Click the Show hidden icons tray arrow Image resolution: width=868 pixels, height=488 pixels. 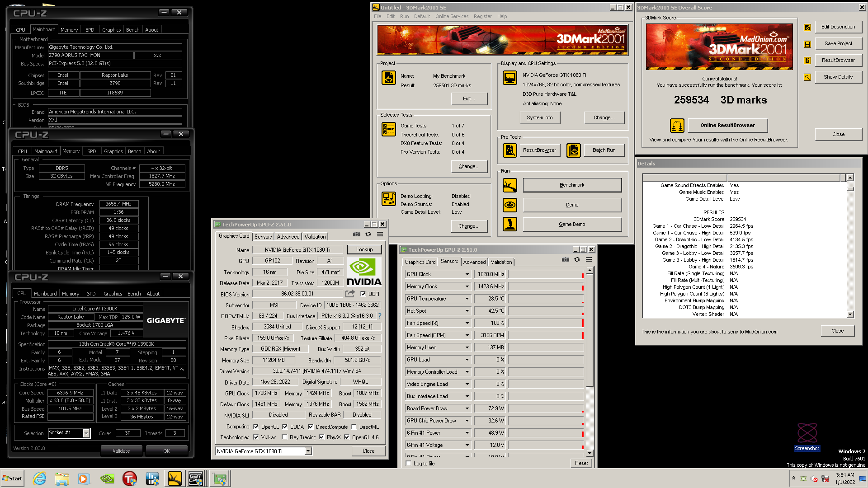pyautogui.click(x=793, y=478)
